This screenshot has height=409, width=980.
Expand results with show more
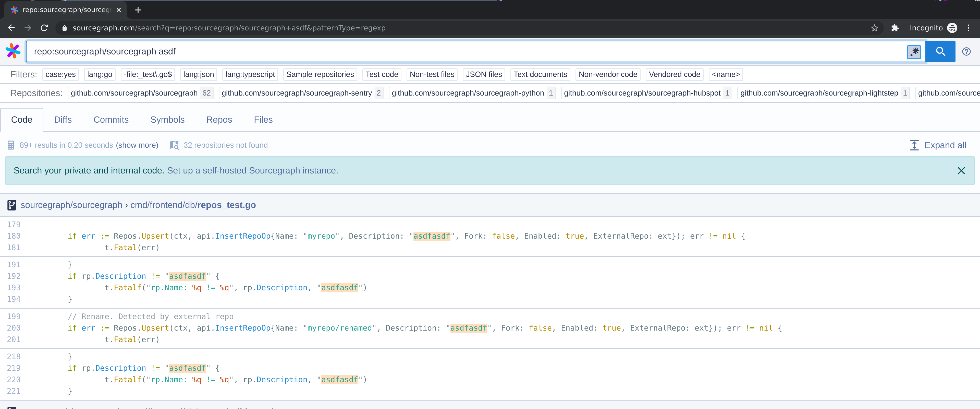137,145
